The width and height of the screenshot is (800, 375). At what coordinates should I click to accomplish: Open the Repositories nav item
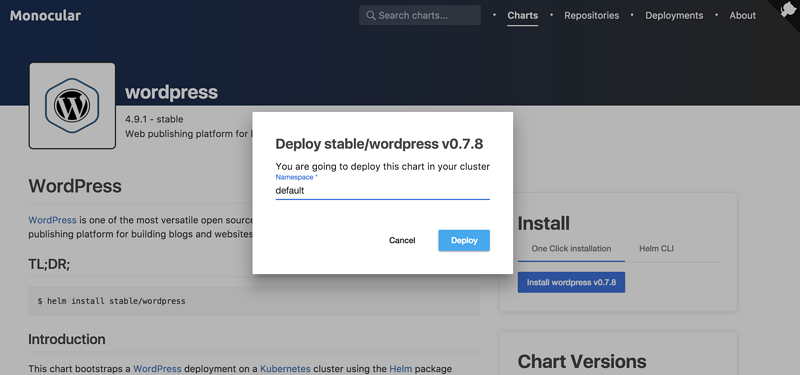click(x=591, y=15)
